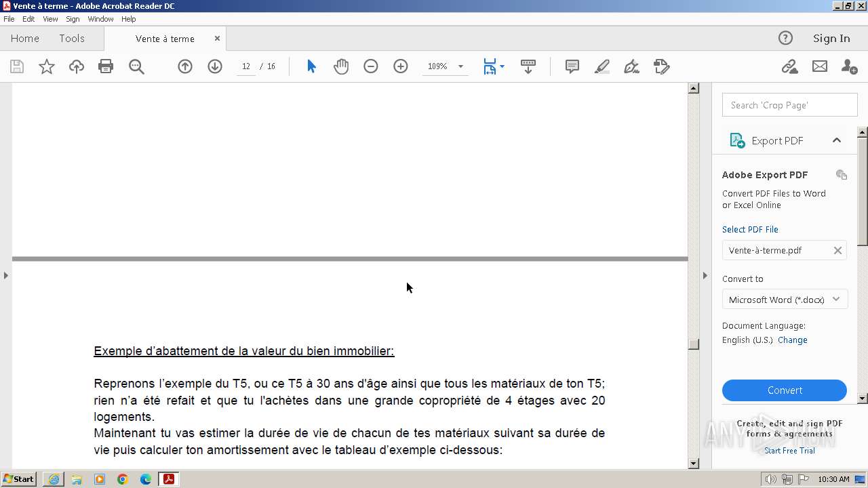Open the File menu
Screen dimensions: 868x488
9,19
